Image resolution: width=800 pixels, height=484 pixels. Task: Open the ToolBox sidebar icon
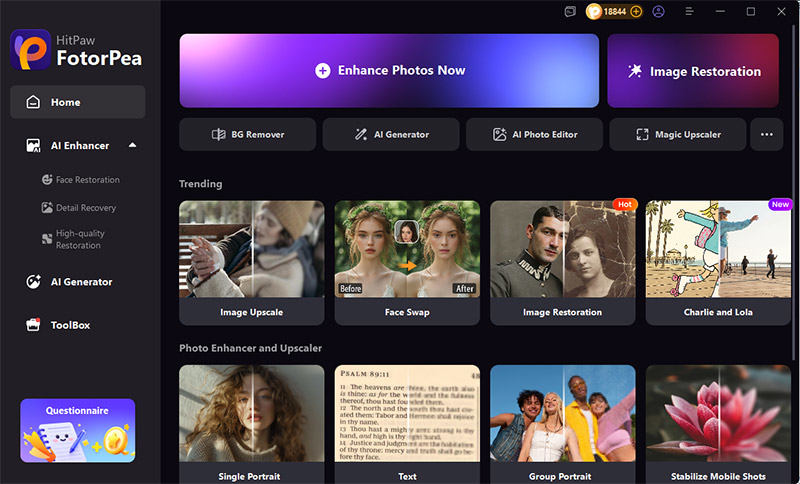[33, 325]
